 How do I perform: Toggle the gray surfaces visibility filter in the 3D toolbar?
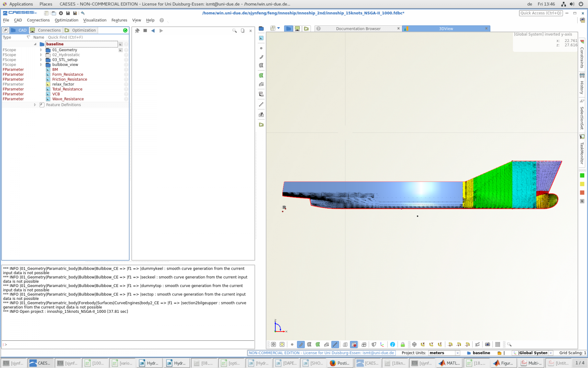[x=309, y=344]
